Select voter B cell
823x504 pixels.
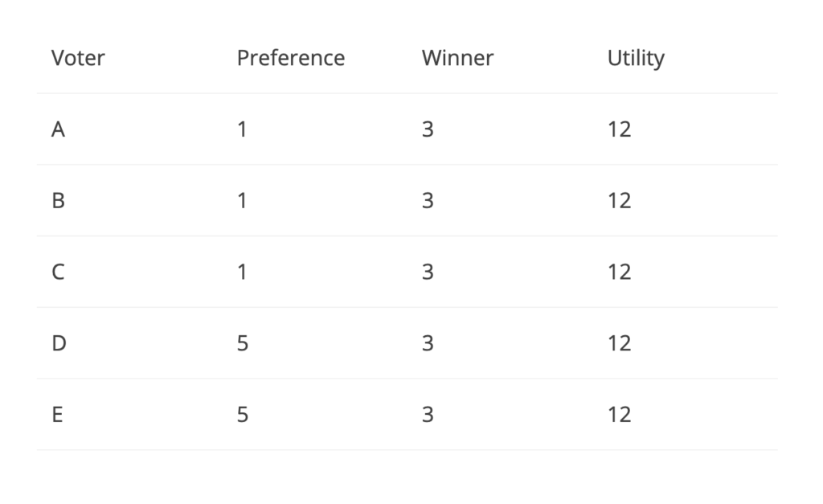click(58, 200)
